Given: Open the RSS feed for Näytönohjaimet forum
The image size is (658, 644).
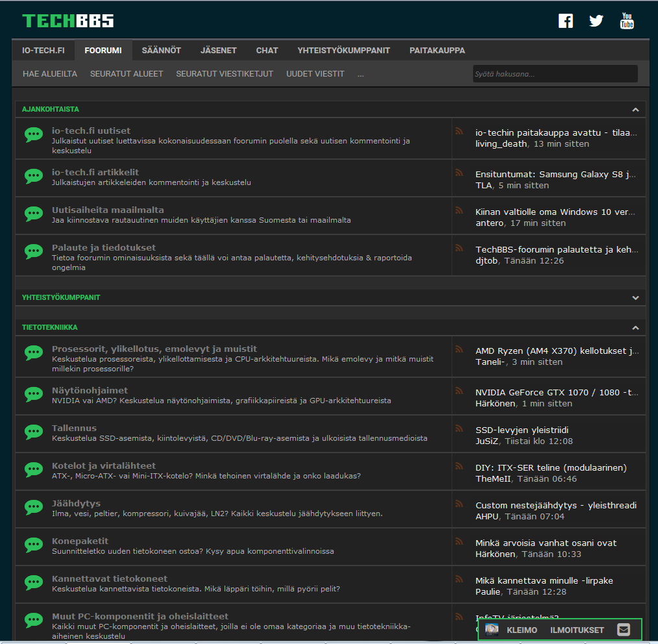Looking at the screenshot, I should 460,390.
